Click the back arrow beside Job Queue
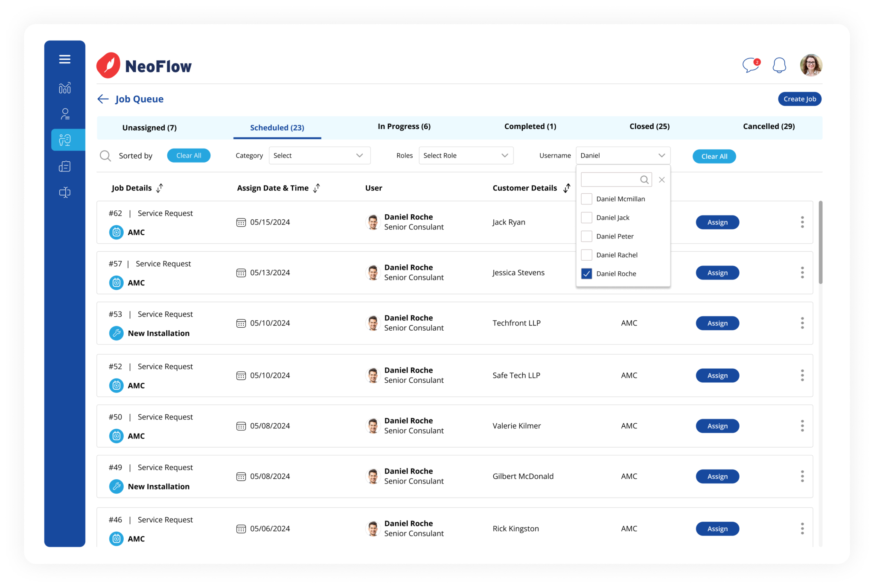The image size is (874, 588). point(103,99)
